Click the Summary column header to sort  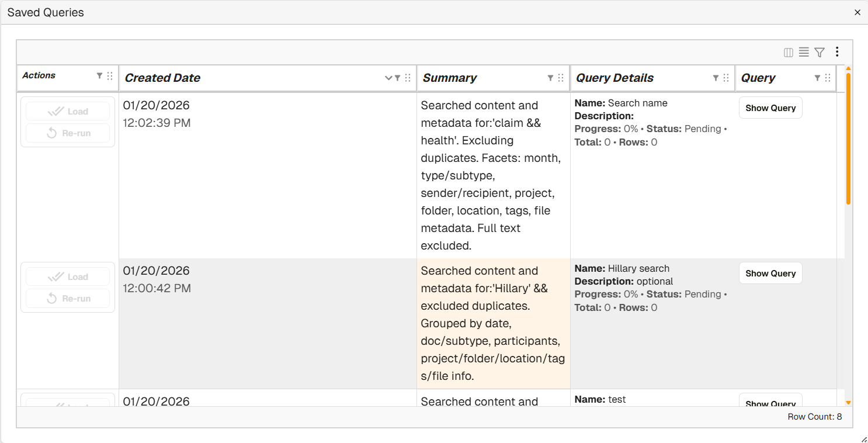450,78
